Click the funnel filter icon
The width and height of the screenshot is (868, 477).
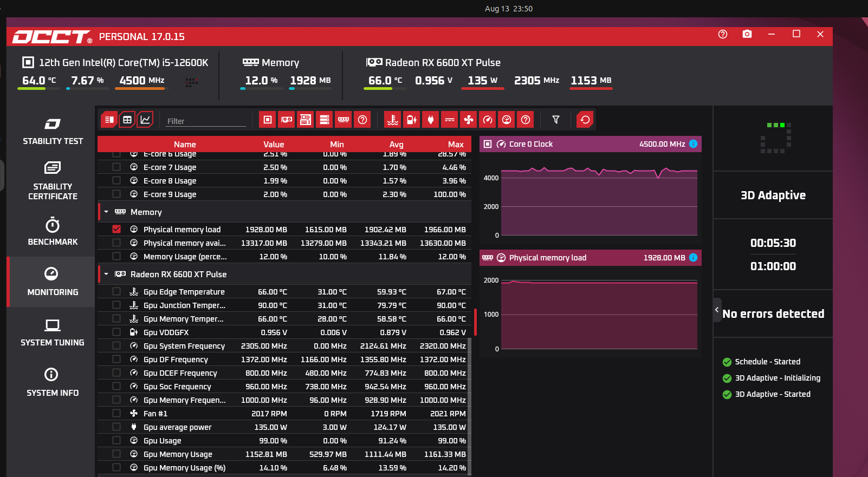[556, 120]
